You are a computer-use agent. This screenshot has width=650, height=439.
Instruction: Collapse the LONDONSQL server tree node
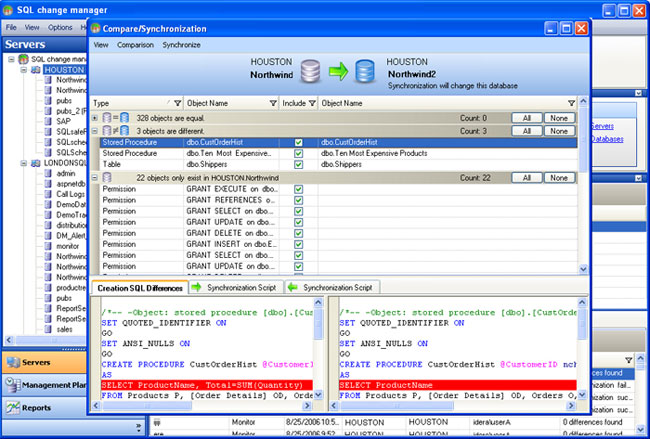point(24,163)
